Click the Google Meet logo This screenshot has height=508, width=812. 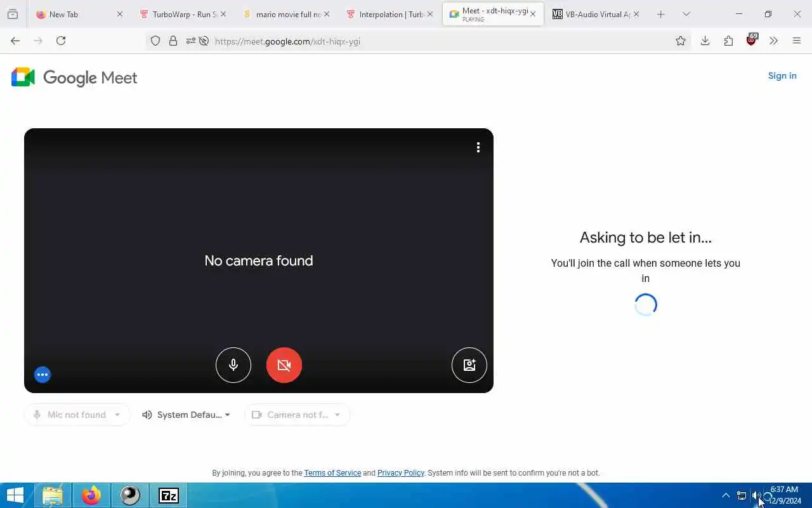point(74,77)
